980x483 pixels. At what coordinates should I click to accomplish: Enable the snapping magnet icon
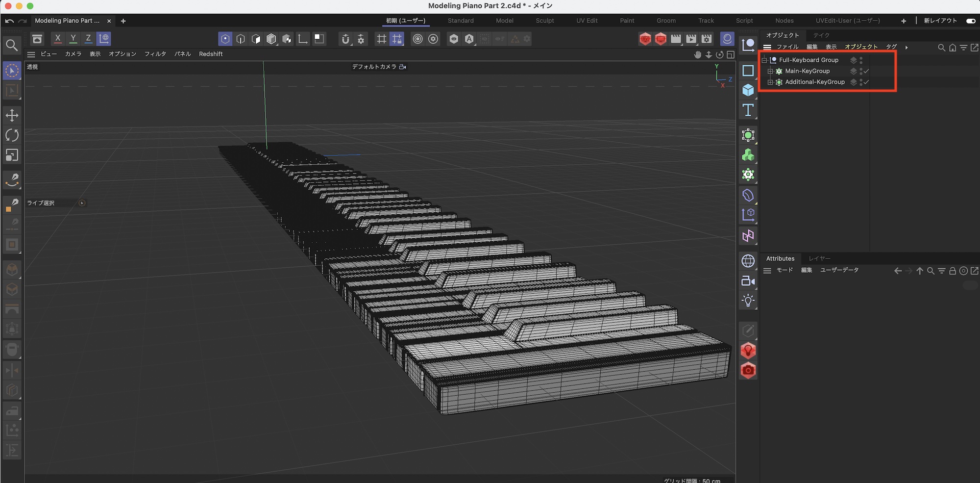[345, 39]
